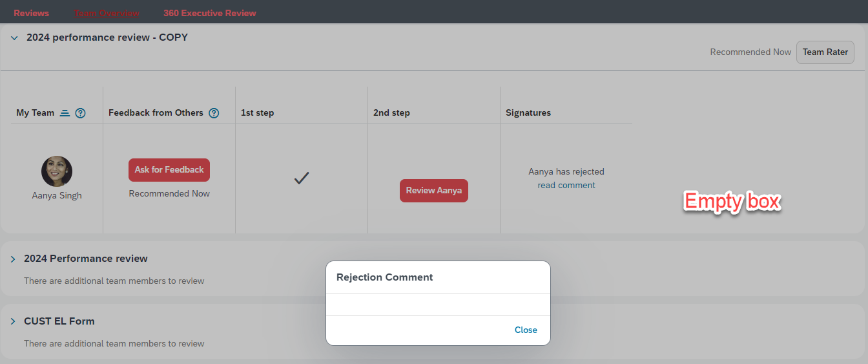Click the 'Aanya has rejected' text
This screenshot has width=868, height=364.
point(566,172)
